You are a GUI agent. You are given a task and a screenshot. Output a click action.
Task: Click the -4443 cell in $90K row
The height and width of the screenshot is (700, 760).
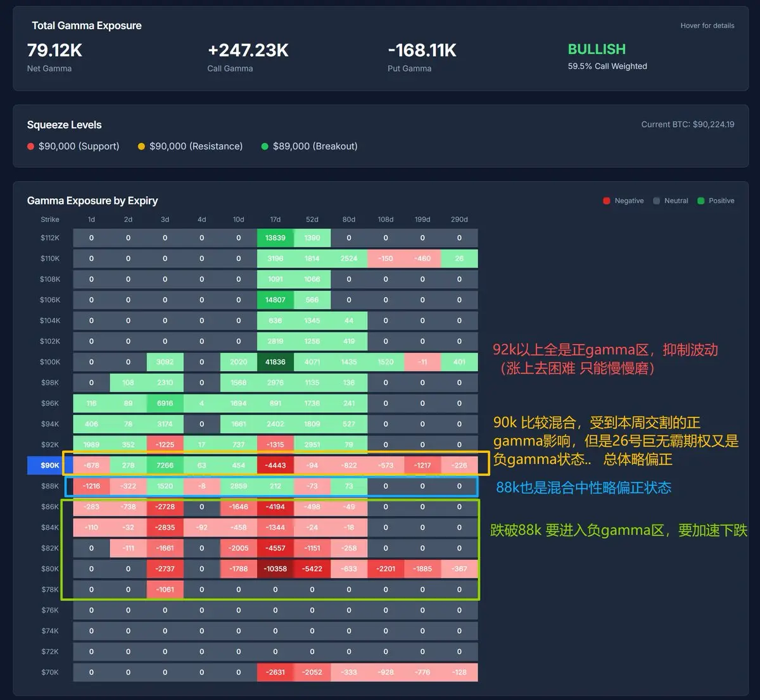pos(275,465)
